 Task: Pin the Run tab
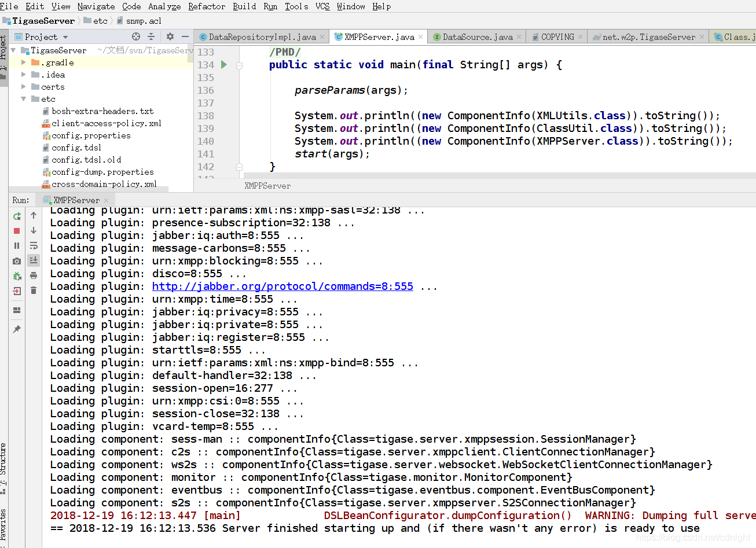(x=17, y=329)
